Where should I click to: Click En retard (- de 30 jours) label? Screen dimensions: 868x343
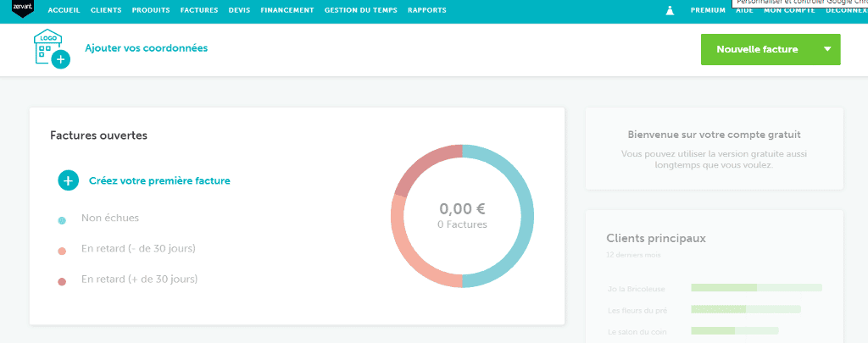pos(138,248)
